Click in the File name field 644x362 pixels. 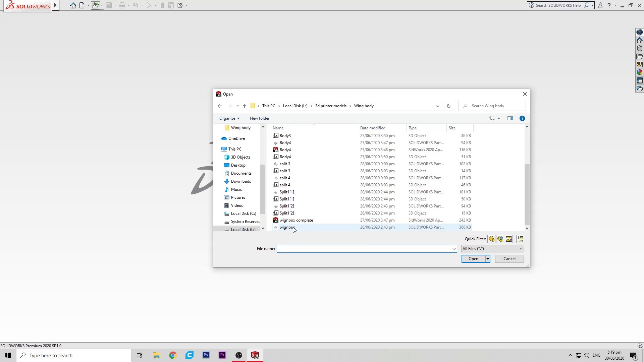point(364,249)
